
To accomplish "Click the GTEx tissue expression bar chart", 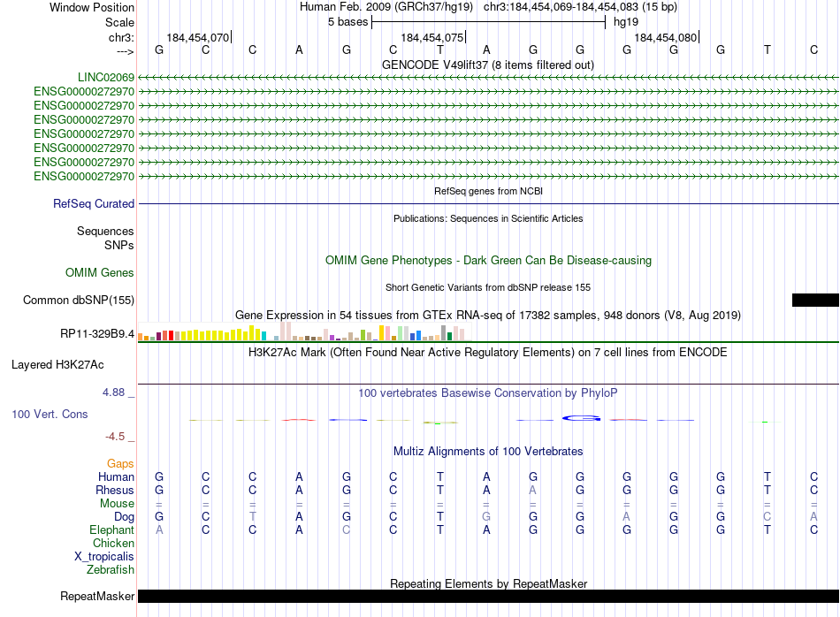I will tap(304, 331).
